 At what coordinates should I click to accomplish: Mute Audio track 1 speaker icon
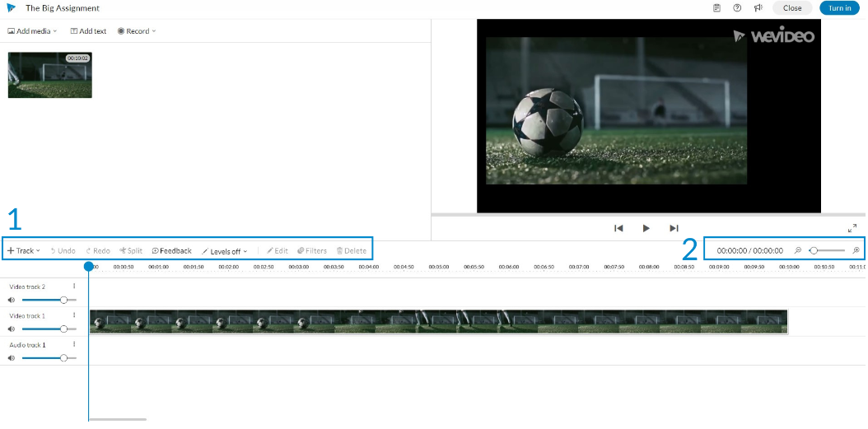pos(12,358)
